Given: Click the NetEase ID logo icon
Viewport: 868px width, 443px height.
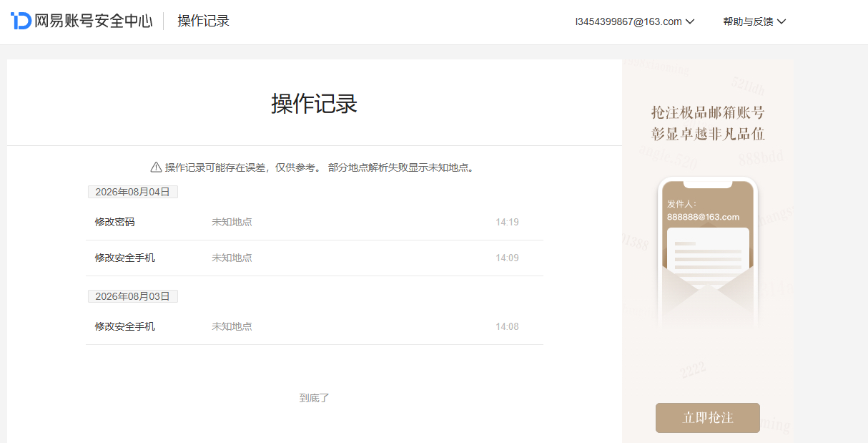Looking at the screenshot, I should (21, 21).
